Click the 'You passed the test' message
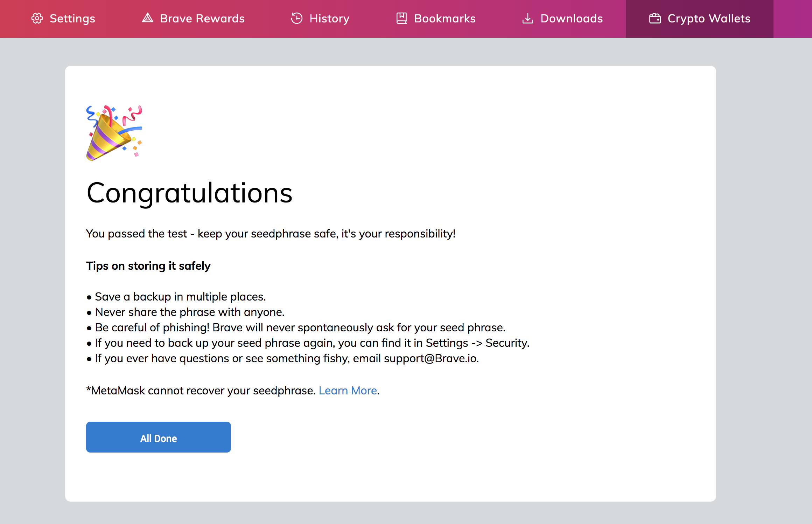This screenshot has height=524, width=812. click(271, 234)
